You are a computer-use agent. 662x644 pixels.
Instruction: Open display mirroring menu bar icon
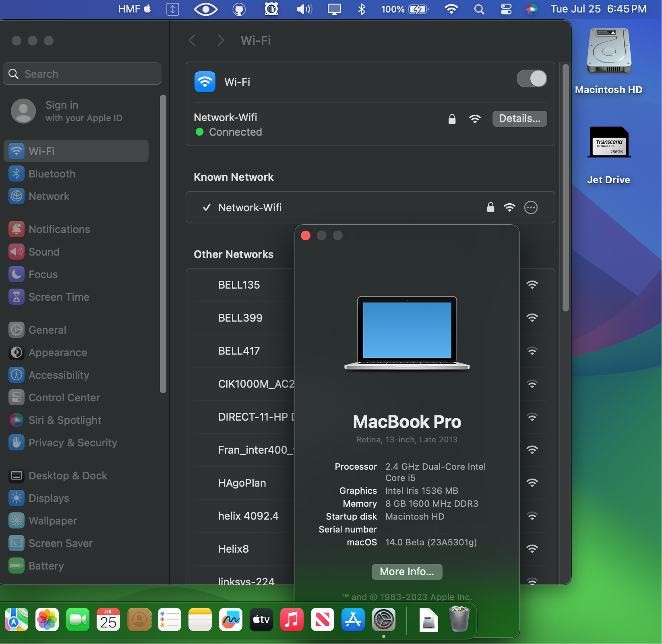(x=334, y=9)
